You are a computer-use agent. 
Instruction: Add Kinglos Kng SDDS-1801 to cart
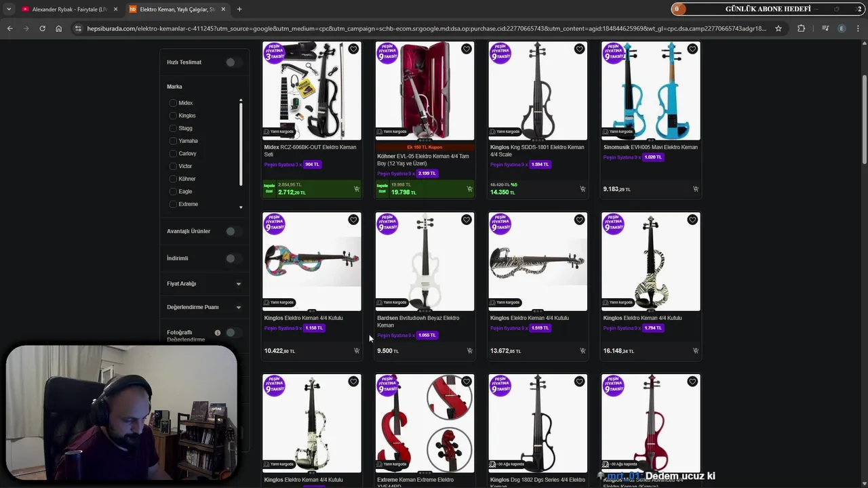coord(583,189)
